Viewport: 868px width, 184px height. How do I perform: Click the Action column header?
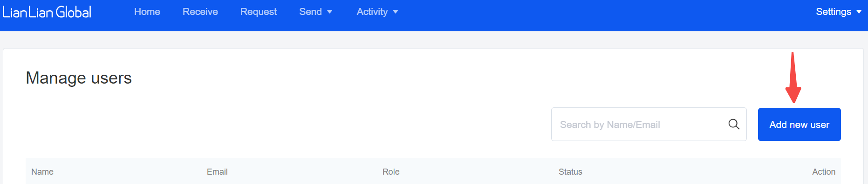tap(824, 172)
